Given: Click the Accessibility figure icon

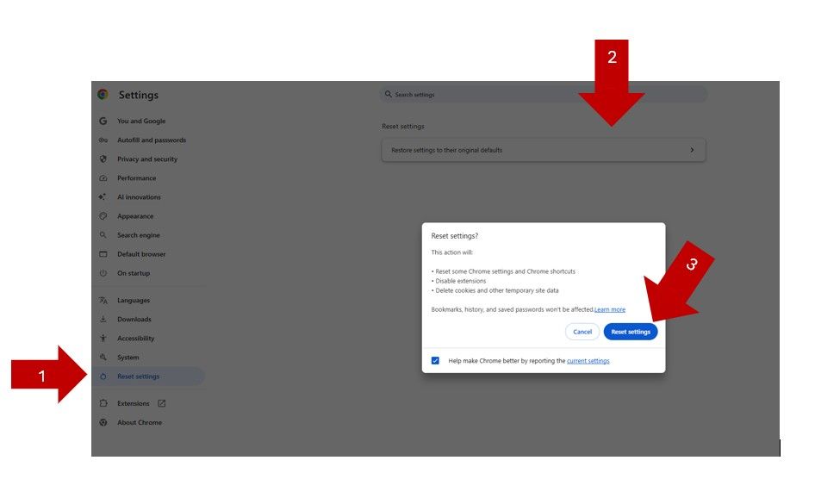Looking at the screenshot, I should [x=103, y=339].
